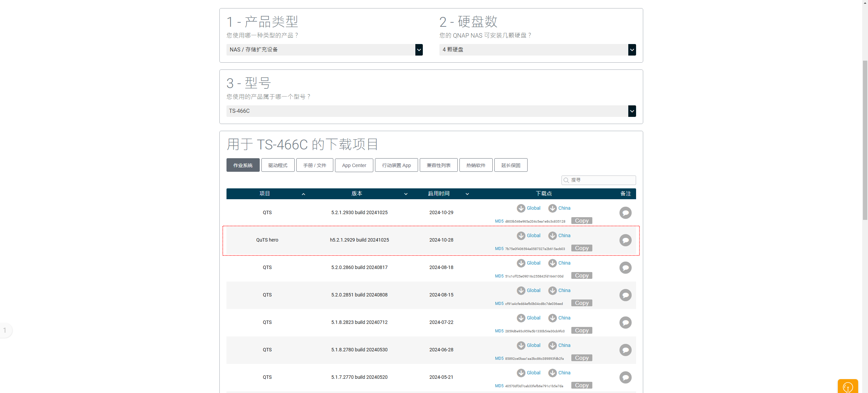Open the number of drives dropdown

click(537, 50)
